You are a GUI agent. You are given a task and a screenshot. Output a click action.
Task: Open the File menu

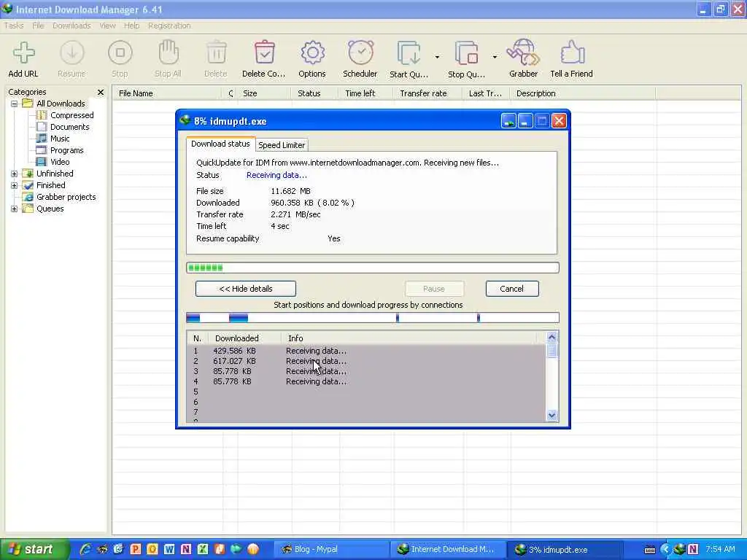(38, 26)
